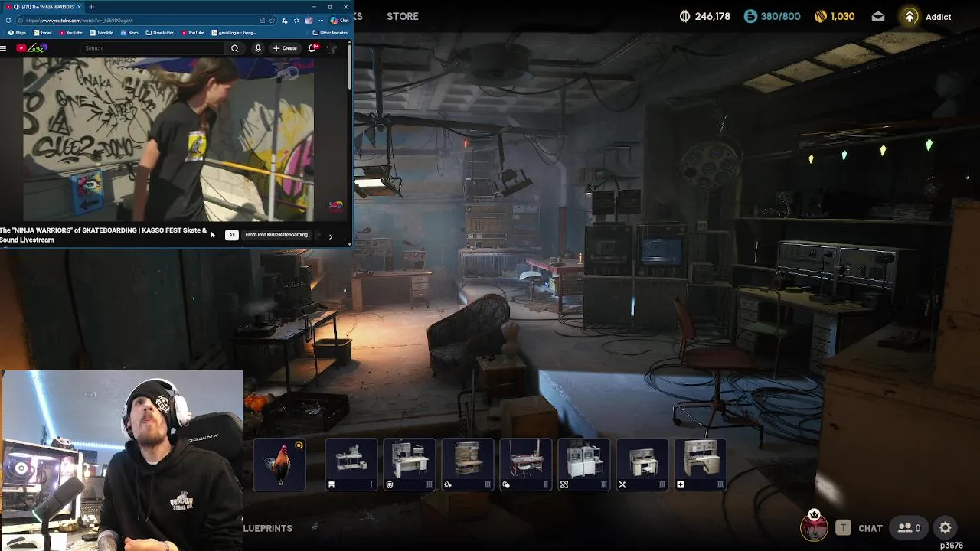Open the 'New folder' bookmarks folder
Viewport: 980px width, 551px height.
coord(159,33)
